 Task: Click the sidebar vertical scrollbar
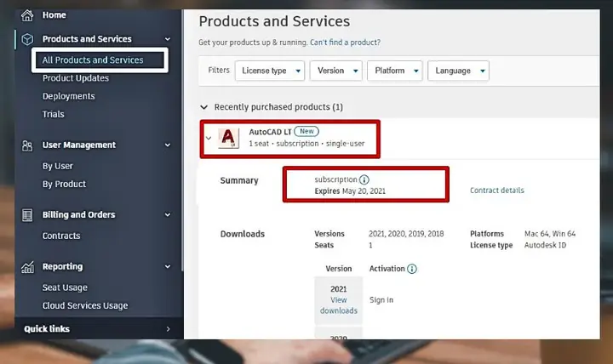[182, 140]
